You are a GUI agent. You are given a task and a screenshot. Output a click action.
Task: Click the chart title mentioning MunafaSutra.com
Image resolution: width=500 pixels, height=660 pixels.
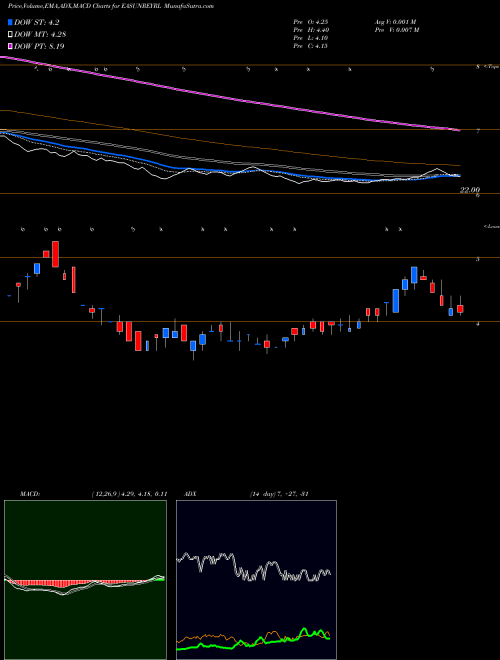click(111, 6)
